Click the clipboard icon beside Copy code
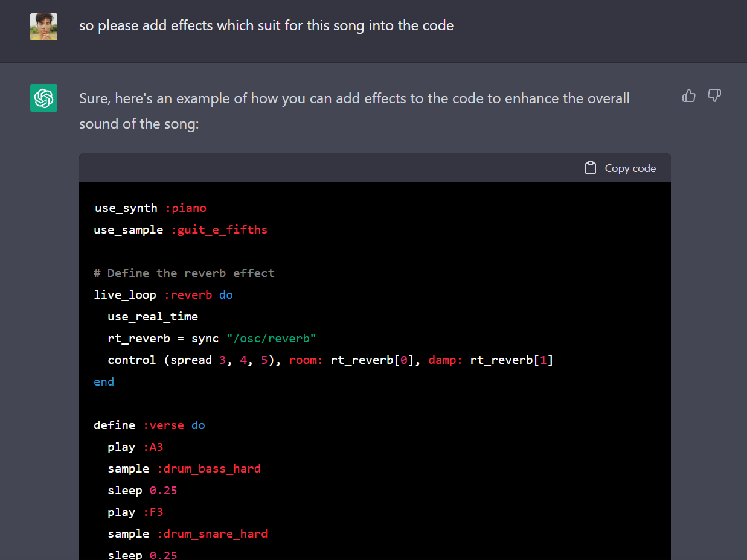The image size is (747, 560). (591, 168)
